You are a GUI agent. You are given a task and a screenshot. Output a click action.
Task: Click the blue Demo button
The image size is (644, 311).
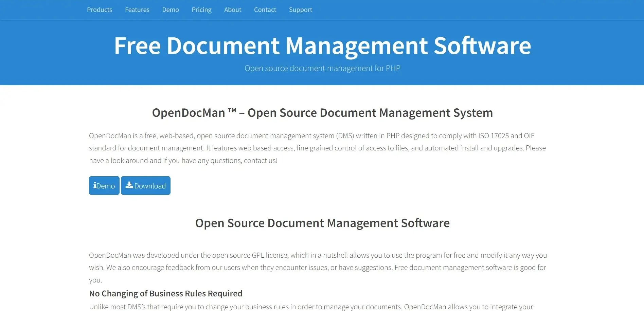coord(104,185)
